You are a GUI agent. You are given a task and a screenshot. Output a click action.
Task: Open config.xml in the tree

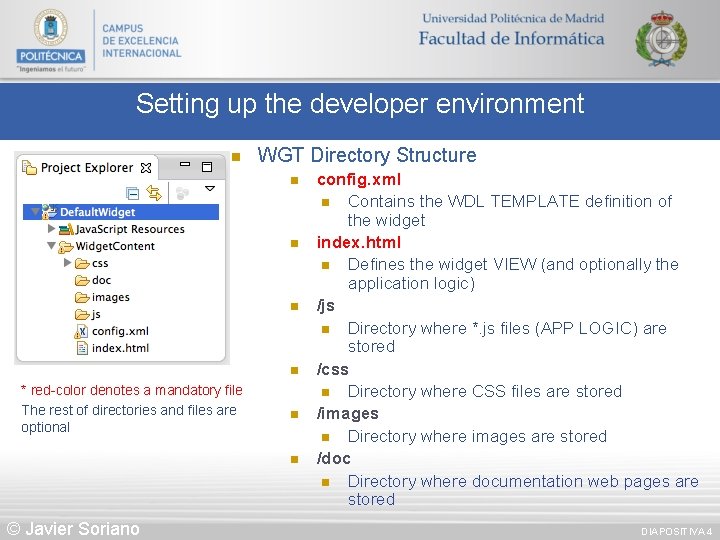(x=120, y=331)
